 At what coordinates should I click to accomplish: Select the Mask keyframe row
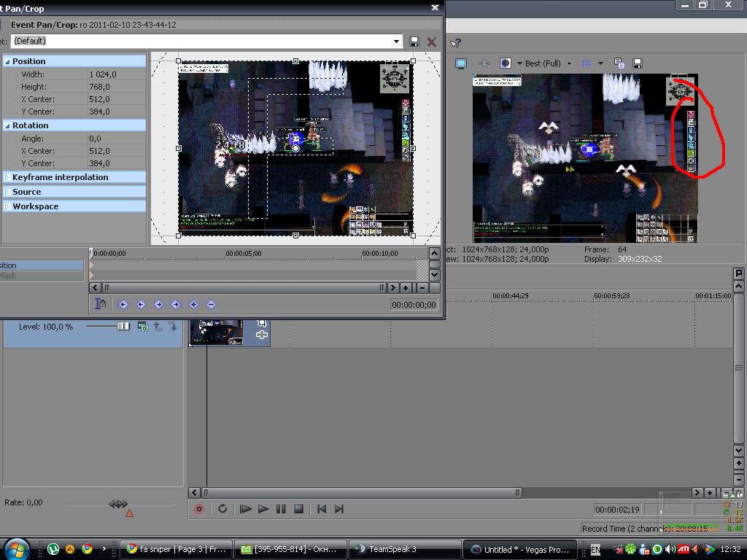click(x=42, y=276)
